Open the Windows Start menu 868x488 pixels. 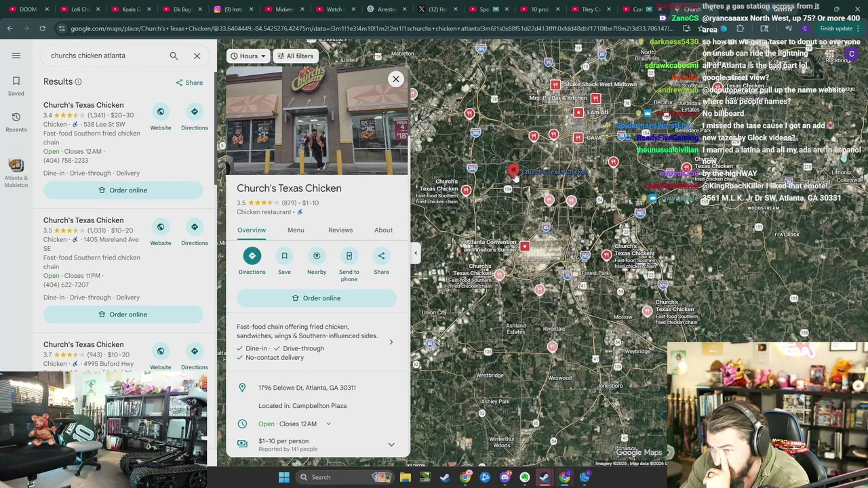pyautogui.click(x=284, y=477)
